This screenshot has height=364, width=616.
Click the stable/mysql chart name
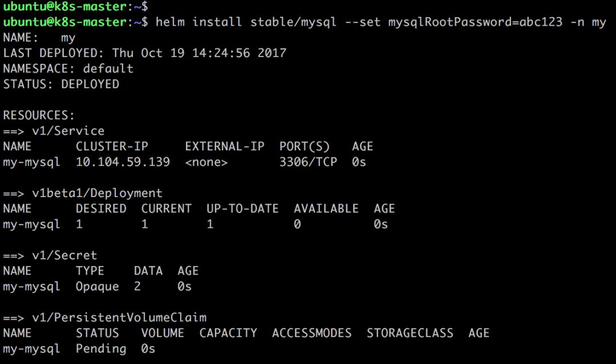[x=294, y=22]
